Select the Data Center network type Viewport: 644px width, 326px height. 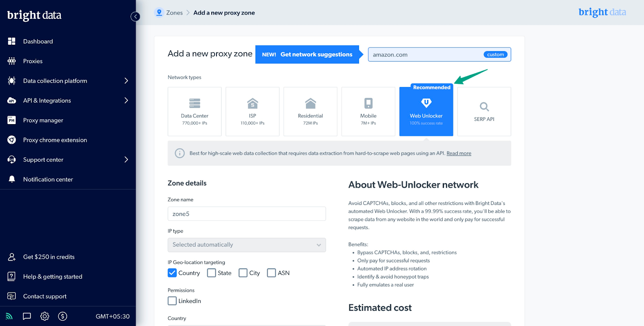tap(194, 112)
